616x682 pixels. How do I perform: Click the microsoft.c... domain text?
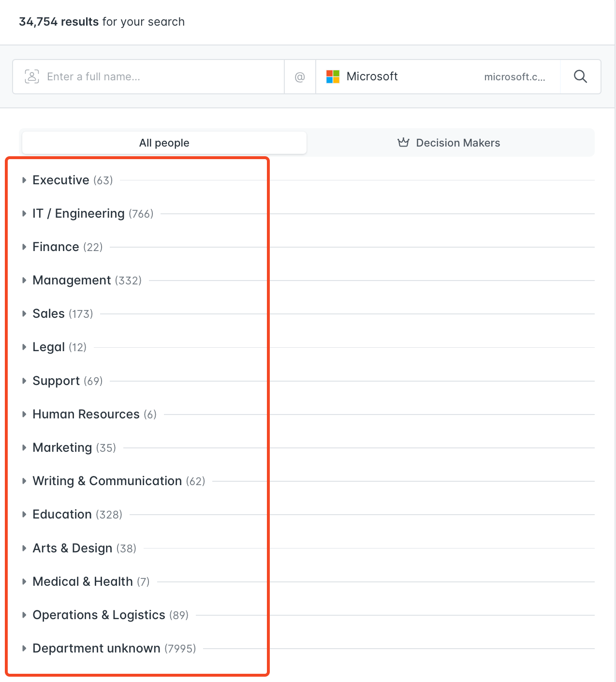(x=514, y=77)
